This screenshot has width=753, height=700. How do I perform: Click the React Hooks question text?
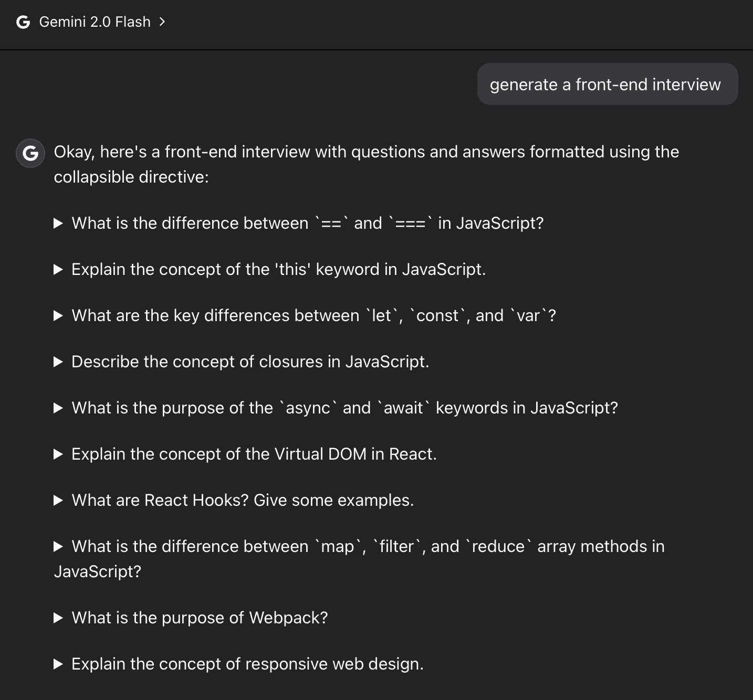[x=243, y=500]
